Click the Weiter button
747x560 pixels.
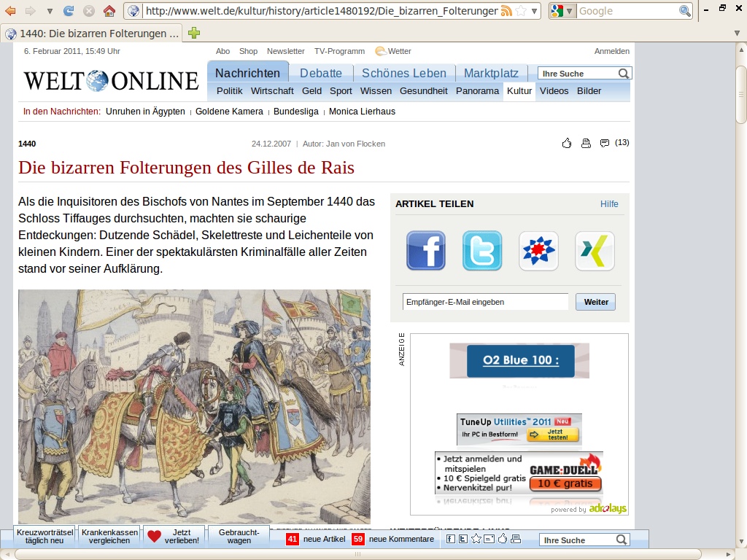[595, 302]
